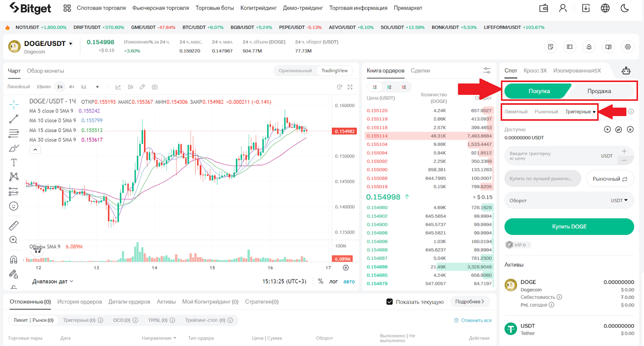Expand VIP 0 level details
This screenshot has width=644, height=346.
[518, 245]
